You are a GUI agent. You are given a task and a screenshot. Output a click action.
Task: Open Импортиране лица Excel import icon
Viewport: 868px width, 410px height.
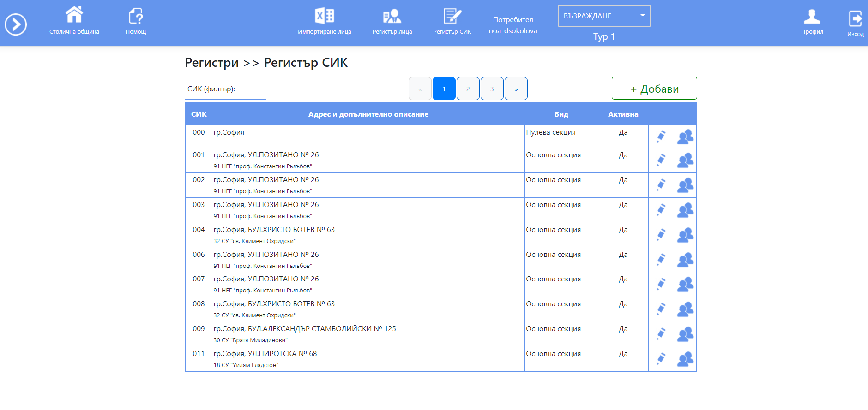(325, 16)
